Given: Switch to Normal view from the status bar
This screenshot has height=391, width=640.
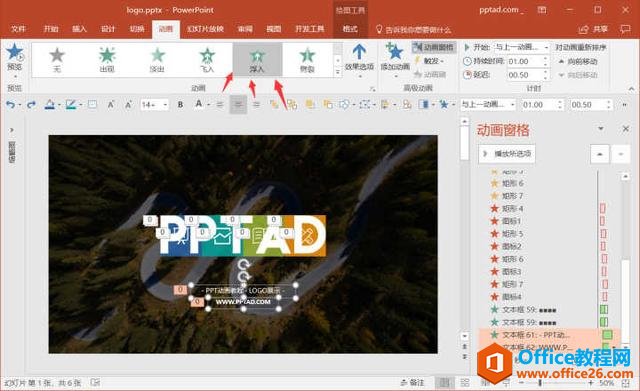Looking at the screenshot, I should click(x=444, y=383).
